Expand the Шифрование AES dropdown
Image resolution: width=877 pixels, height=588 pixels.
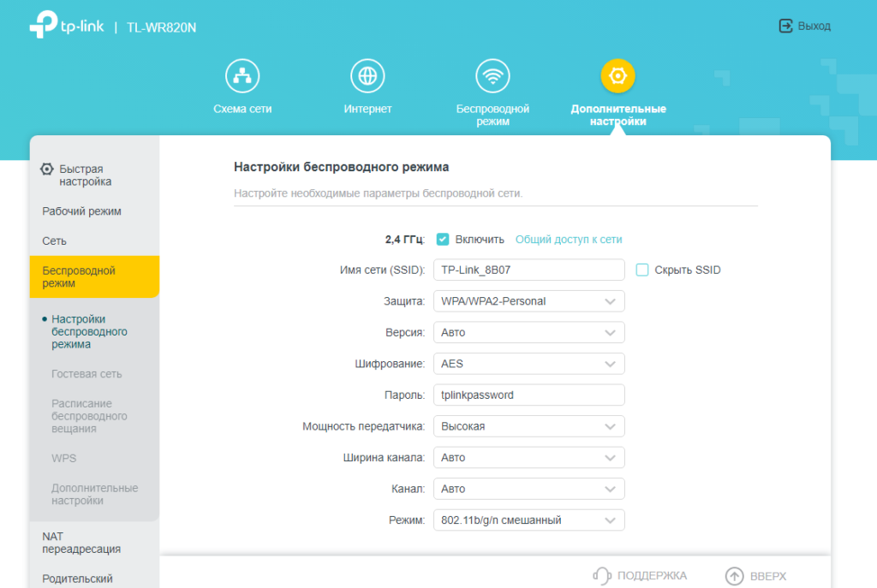(x=528, y=364)
